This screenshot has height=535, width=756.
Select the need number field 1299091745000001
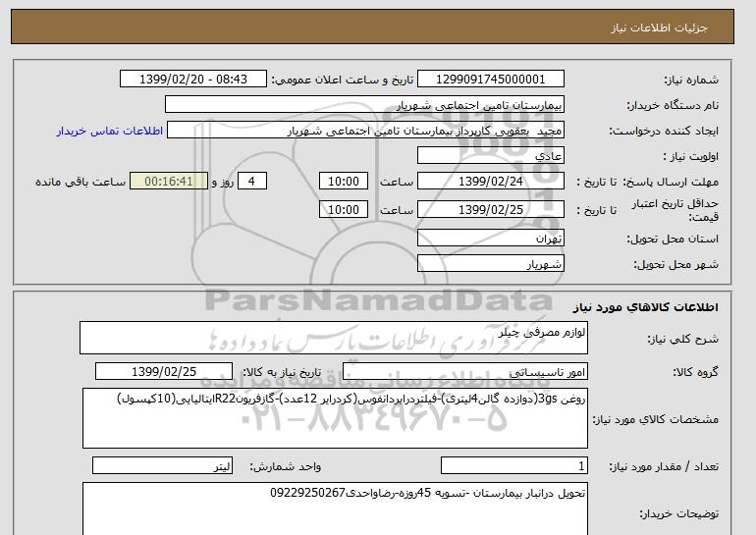490,80
